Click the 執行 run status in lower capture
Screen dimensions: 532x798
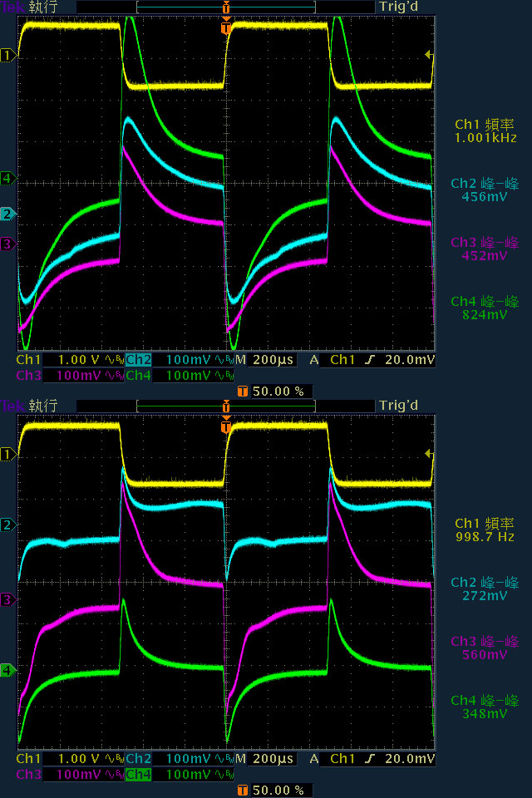point(42,406)
